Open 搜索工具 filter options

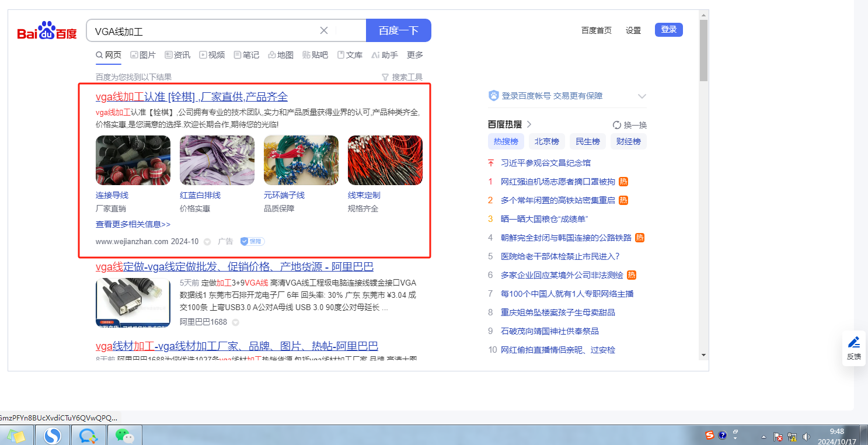coord(402,77)
